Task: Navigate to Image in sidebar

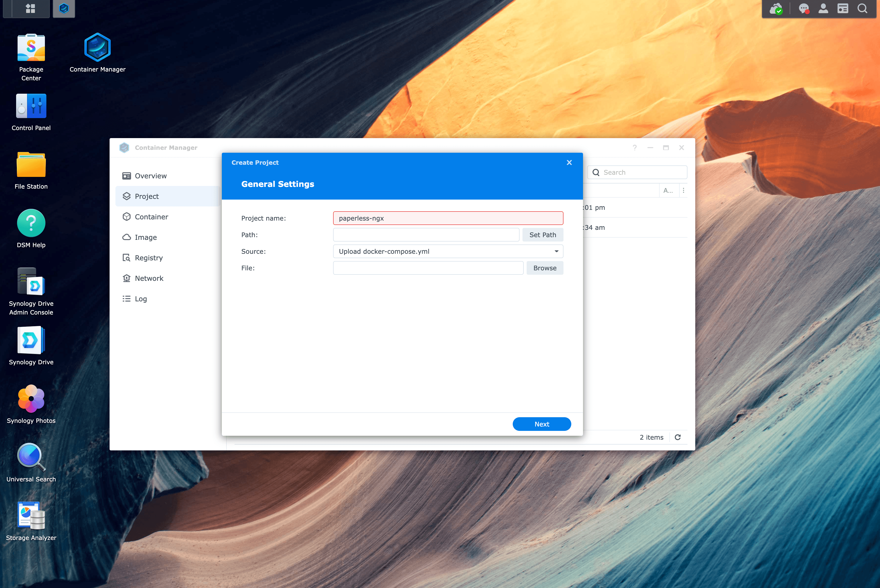Action: click(146, 237)
